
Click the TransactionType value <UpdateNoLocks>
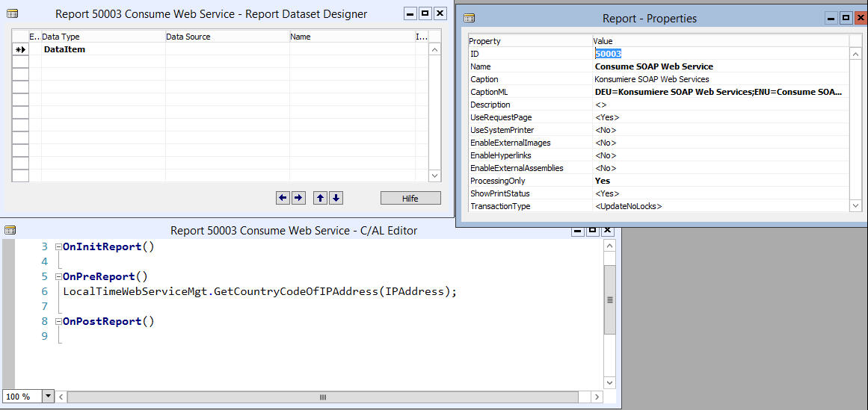(629, 206)
